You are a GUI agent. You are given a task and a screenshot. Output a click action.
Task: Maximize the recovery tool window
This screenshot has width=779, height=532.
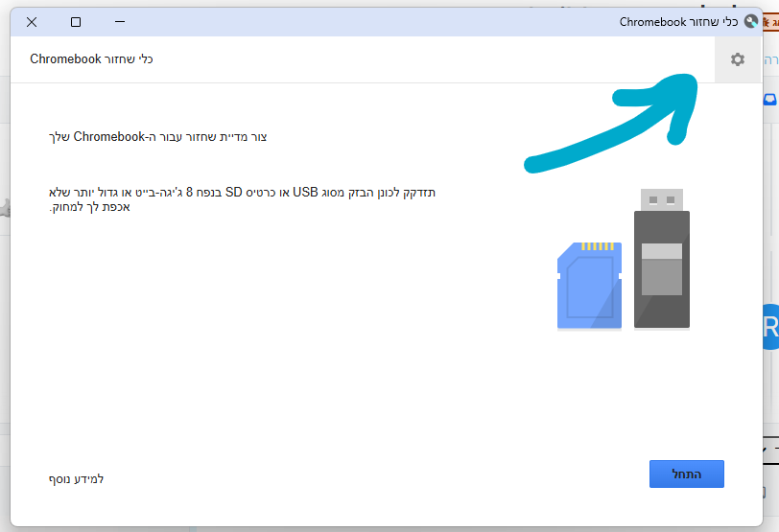(x=76, y=21)
